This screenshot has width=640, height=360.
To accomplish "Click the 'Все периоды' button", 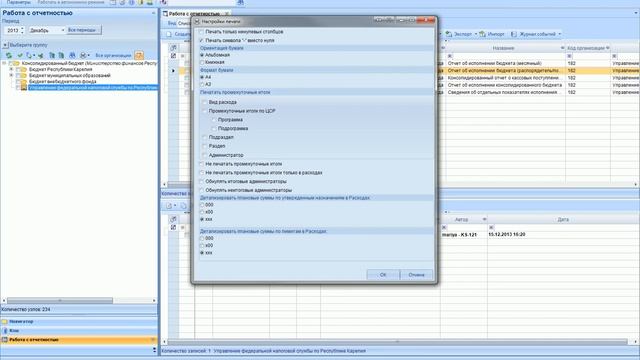I will coord(83,30).
